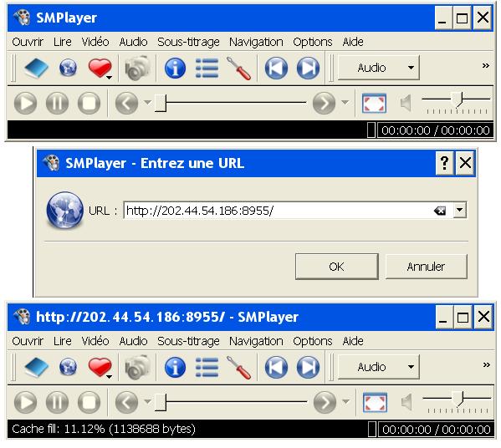Click the open file icon in top SMPlayer window
Image resolution: width=501 pixels, height=448 pixels.
[x=36, y=68]
